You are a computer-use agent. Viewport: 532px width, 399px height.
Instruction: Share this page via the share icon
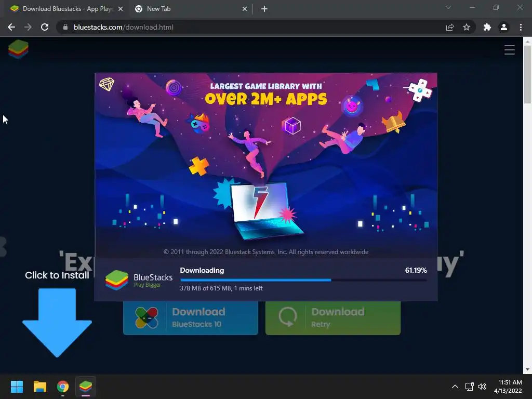point(450,27)
